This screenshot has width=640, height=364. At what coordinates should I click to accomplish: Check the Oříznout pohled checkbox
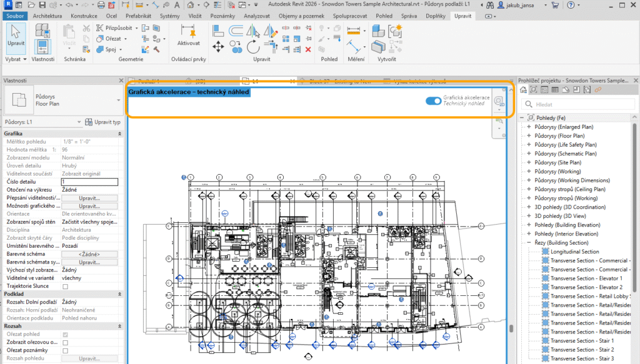(x=65, y=335)
